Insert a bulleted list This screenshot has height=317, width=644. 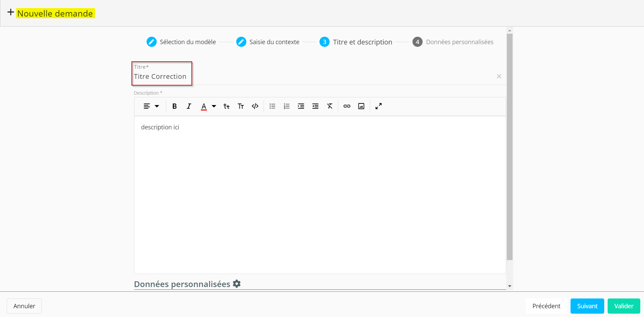click(x=272, y=106)
